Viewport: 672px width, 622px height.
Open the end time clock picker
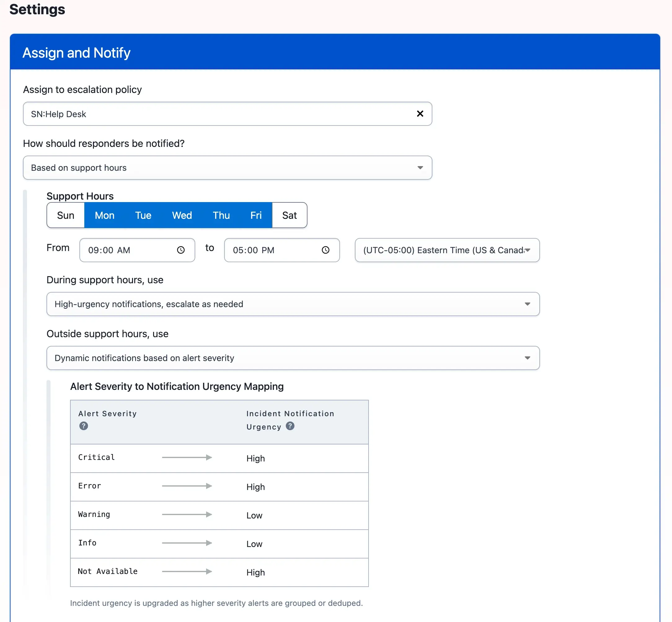325,250
